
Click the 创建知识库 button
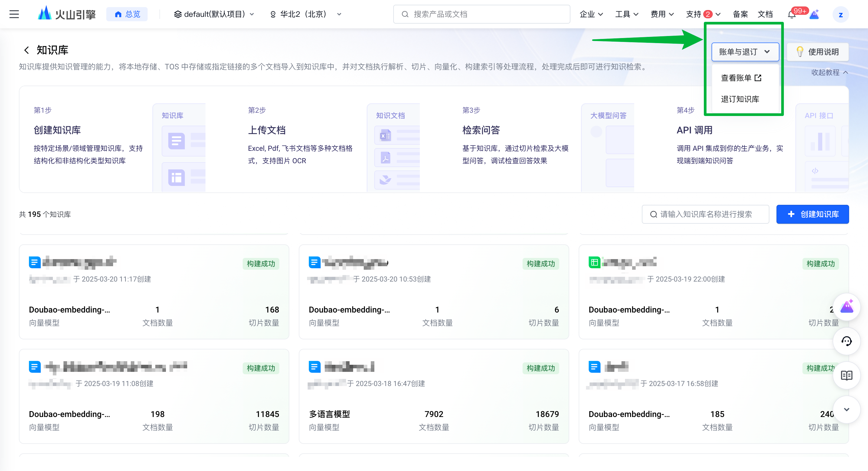click(x=812, y=214)
